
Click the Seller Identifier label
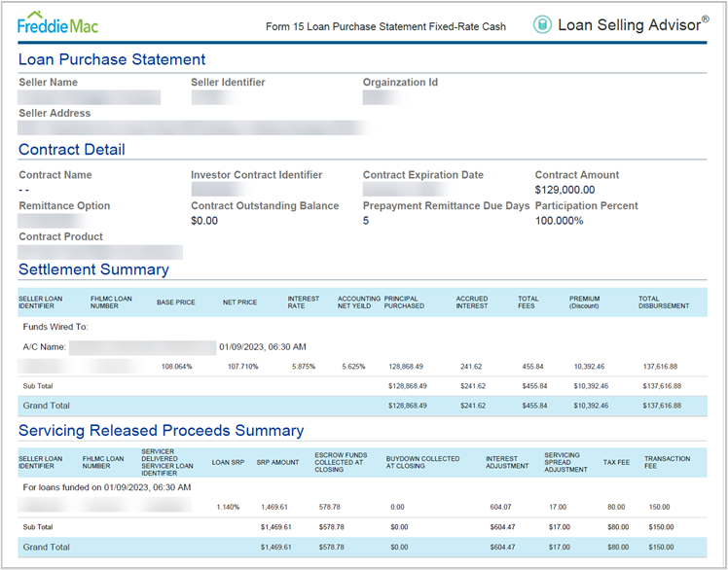(x=228, y=82)
